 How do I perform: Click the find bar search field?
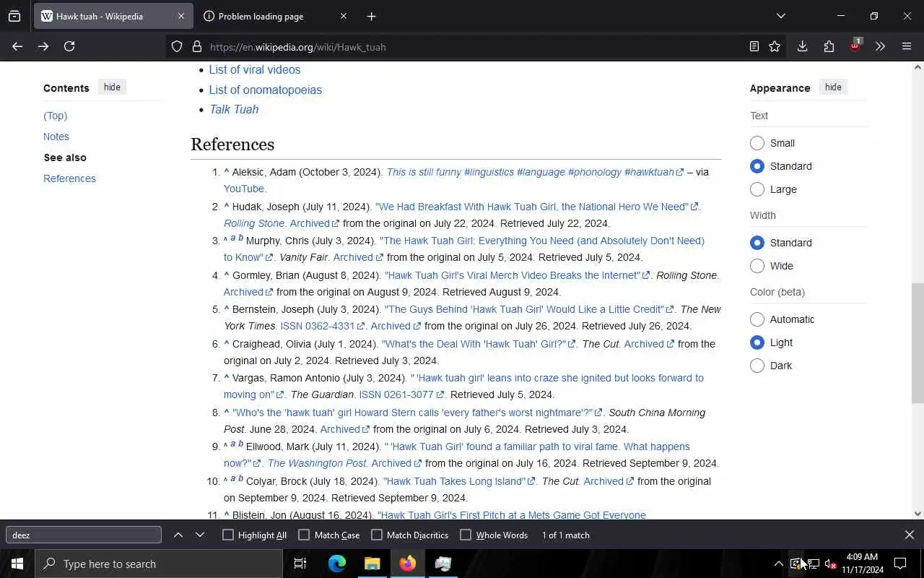(x=84, y=535)
